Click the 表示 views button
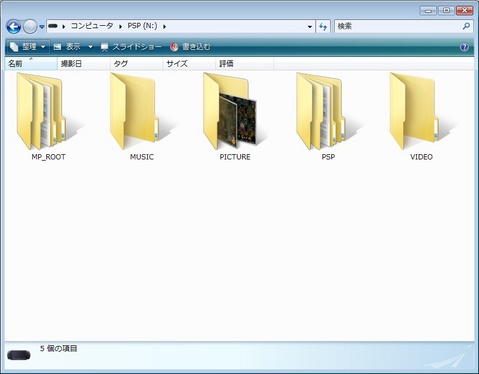The width and height of the screenshot is (479, 374). 68,47
